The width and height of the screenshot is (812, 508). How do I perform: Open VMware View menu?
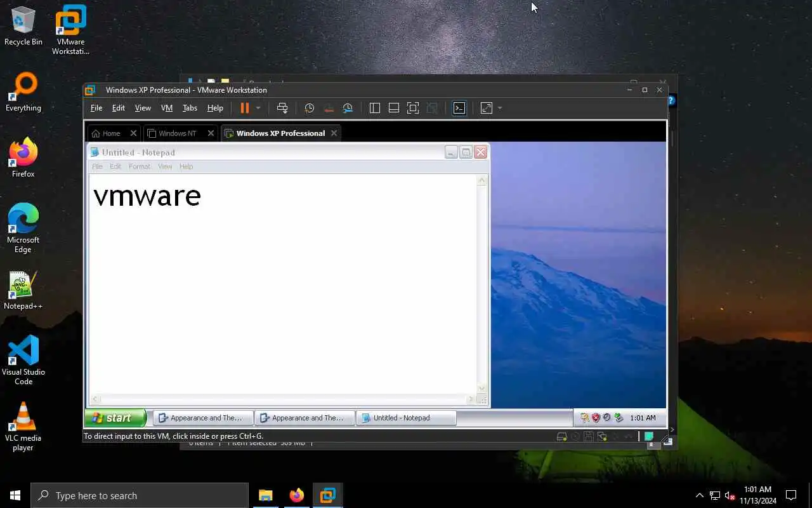(x=143, y=108)
